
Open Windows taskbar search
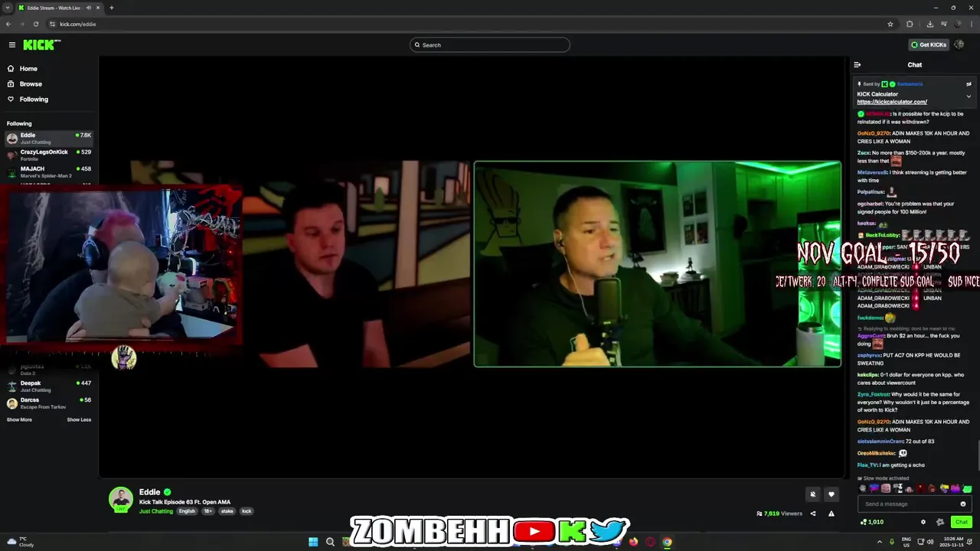[330, 542]
